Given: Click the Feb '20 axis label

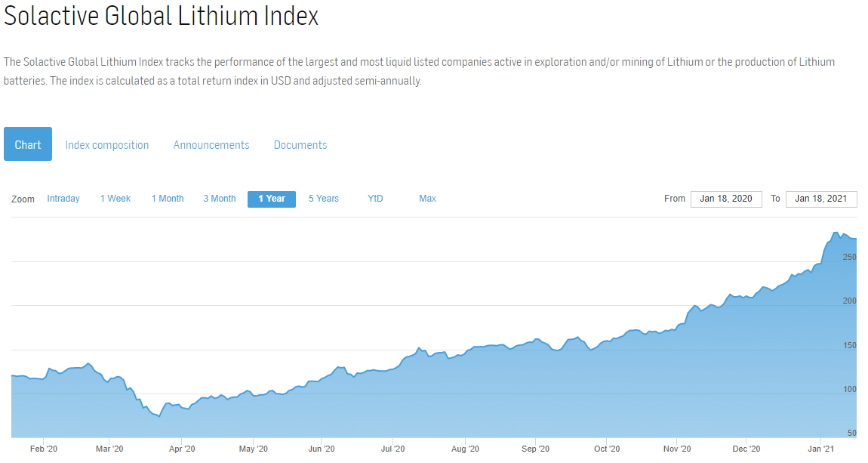Looking at the screenshot, I should coord(44,449).
